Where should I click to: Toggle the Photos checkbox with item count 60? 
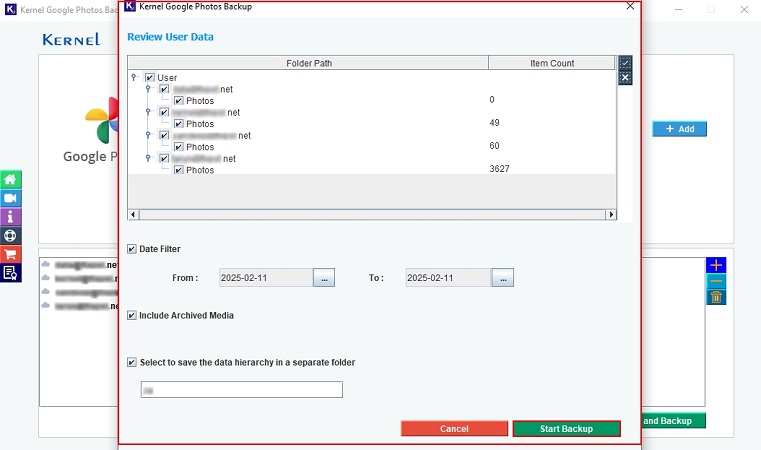click(x=179, y=147)
